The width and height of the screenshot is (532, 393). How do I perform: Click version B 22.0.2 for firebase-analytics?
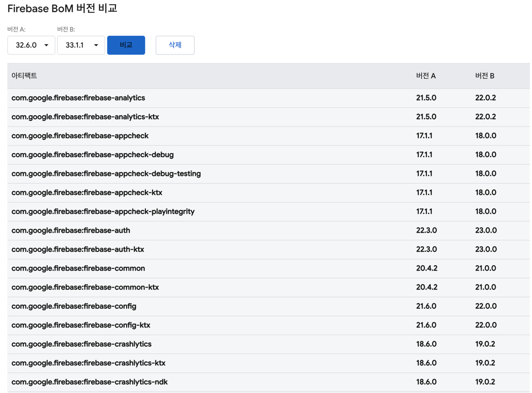click(486, 98)
